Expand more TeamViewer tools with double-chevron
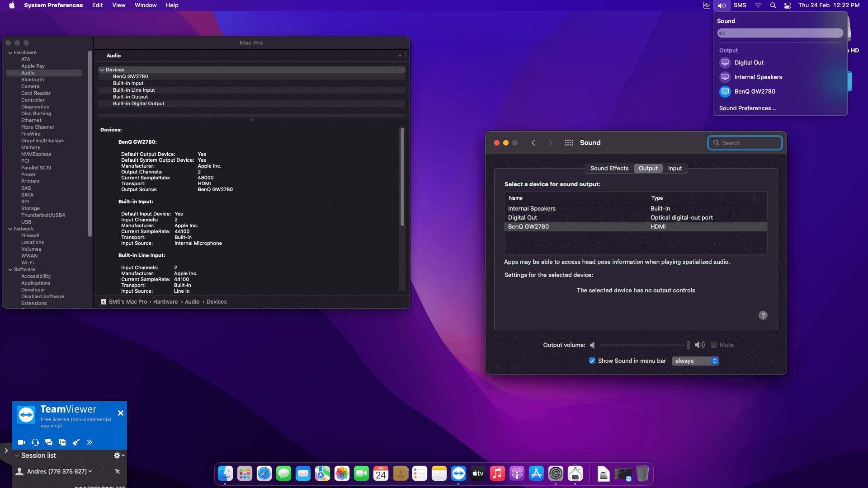This screenshot has width=868, height=488. click(x=90, y=442)
